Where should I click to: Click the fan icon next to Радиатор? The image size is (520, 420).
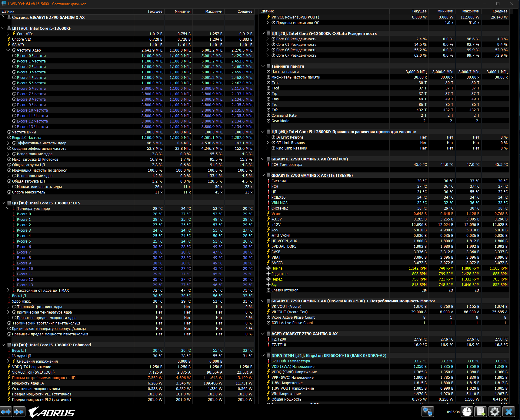(x=268, y=274)
